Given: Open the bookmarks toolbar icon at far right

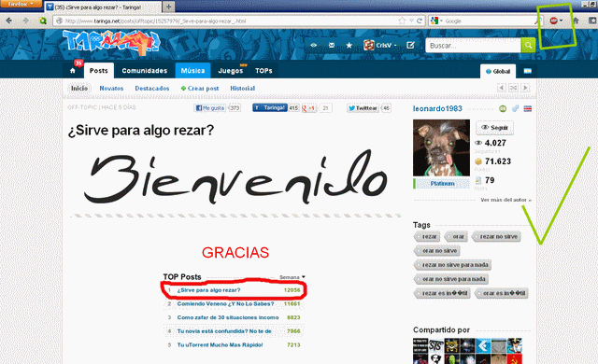Looking at the screenshot, I should (592, 21).
